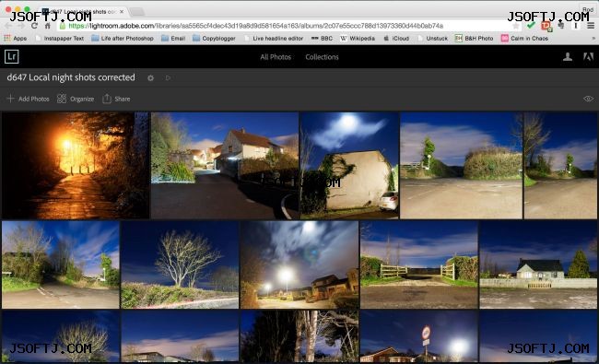The image size is (599, 364).
Task: Click the Organize grid icon
Action: click(x=62, y=99)
